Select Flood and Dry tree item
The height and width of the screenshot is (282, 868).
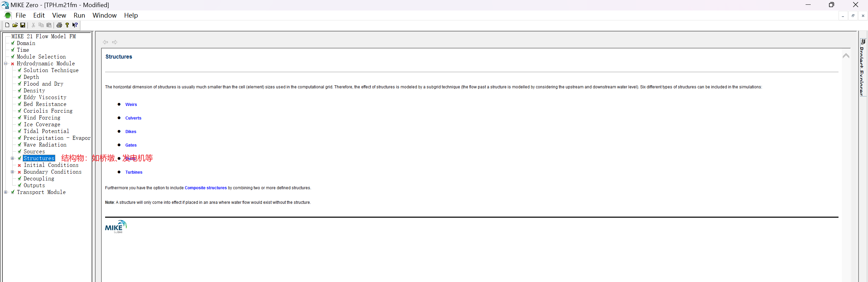43,84
